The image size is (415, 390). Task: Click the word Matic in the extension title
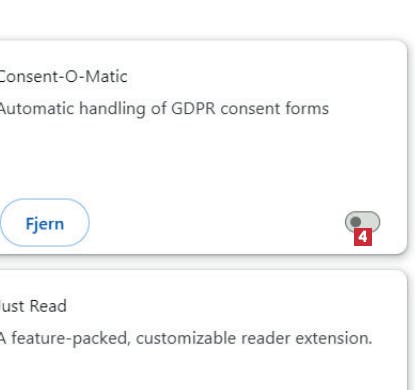106,77
